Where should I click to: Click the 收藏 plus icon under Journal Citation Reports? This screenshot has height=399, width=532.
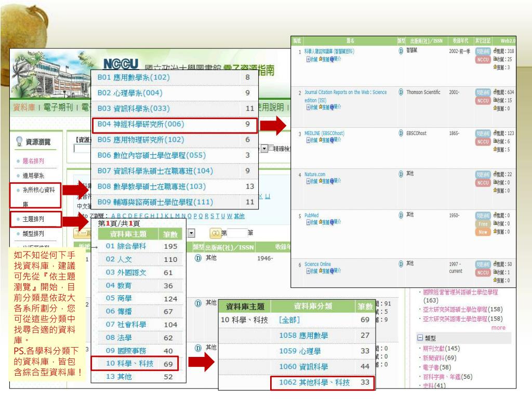(308, 107)
